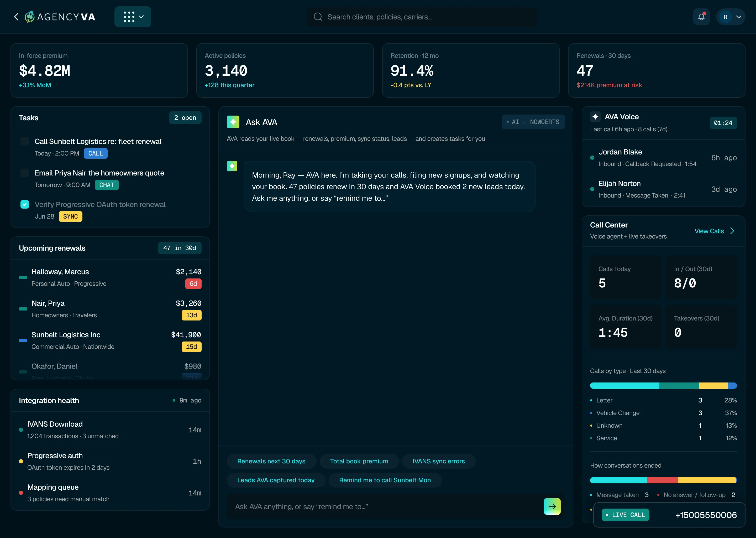Click the LIVE CALL badge
This screenshot has width=756, height=538.
(625, 515)
